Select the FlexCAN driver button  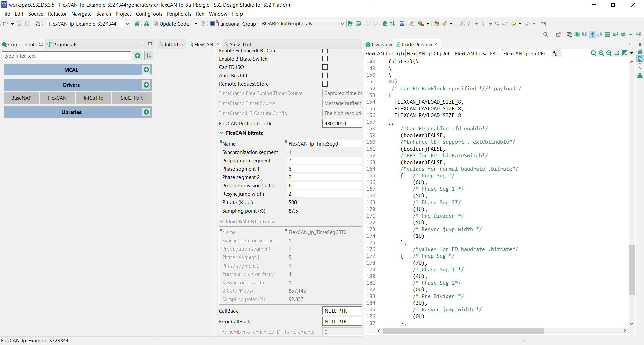click(57, 98)
